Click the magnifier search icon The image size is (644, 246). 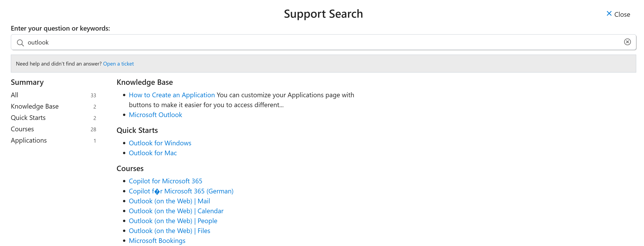pyautogui.click(x=20, y=43)
